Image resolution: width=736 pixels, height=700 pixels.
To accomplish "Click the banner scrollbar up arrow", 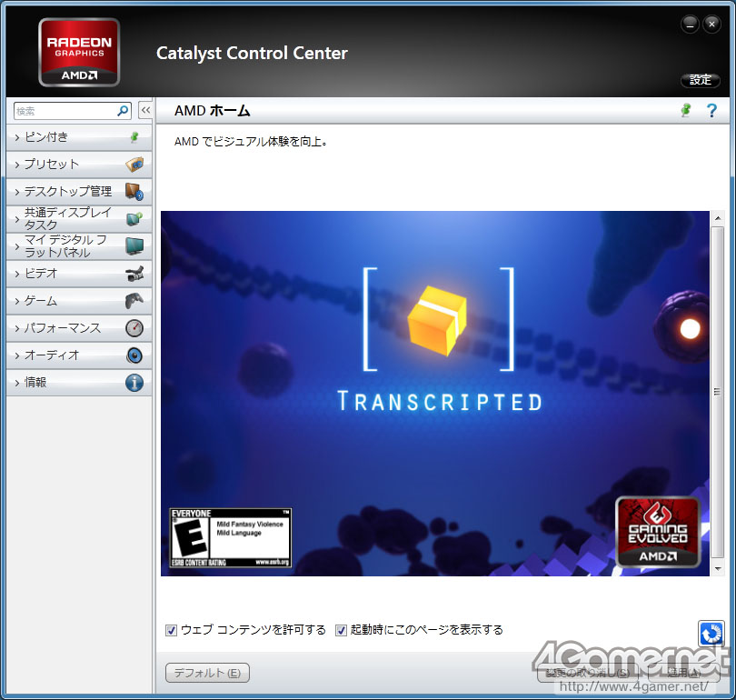I will (717, 218).
